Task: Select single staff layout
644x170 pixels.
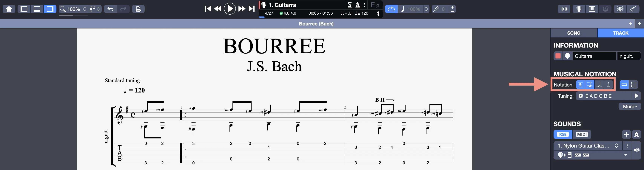Action: (624, 85)
